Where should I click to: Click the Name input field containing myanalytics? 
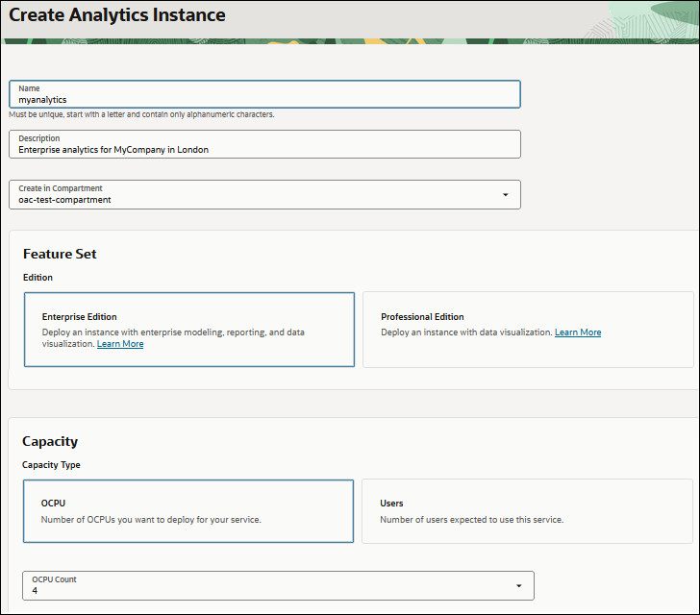coord(264,94)
